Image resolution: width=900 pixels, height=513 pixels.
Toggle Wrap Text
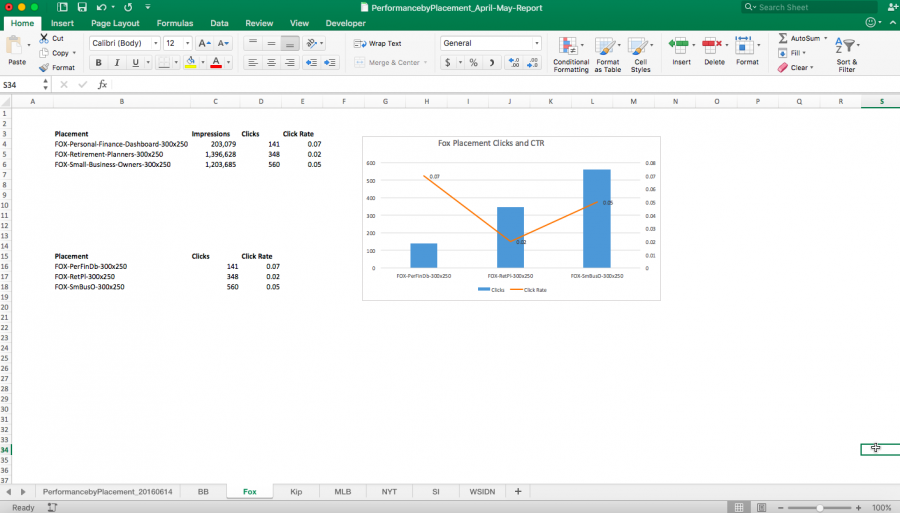(378, 44)
